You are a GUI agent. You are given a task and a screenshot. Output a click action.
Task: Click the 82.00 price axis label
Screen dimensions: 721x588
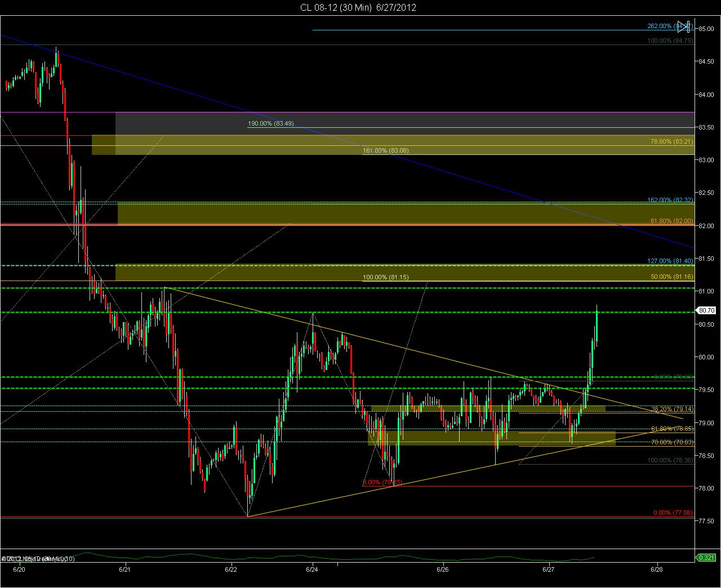pos(706,226)
